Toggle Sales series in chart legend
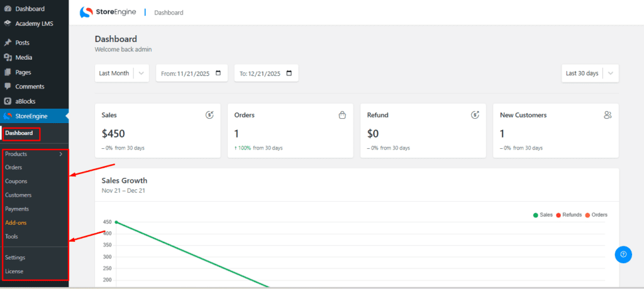 click(x=543, y=215)
